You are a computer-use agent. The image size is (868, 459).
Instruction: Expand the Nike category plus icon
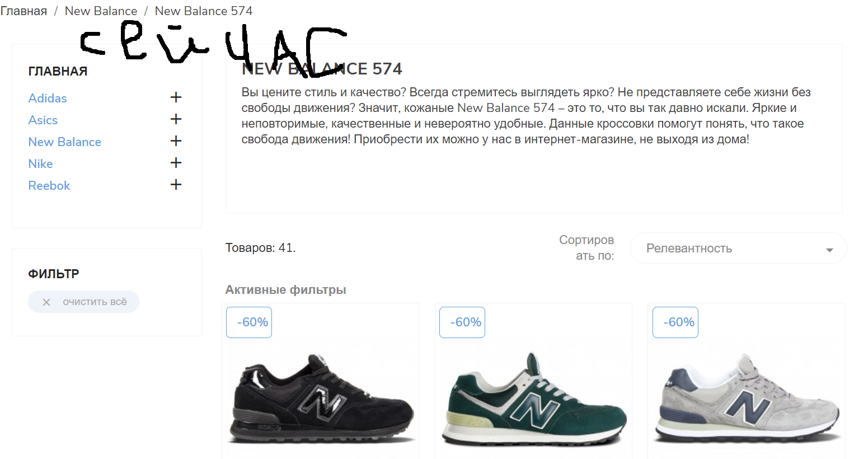176,163
